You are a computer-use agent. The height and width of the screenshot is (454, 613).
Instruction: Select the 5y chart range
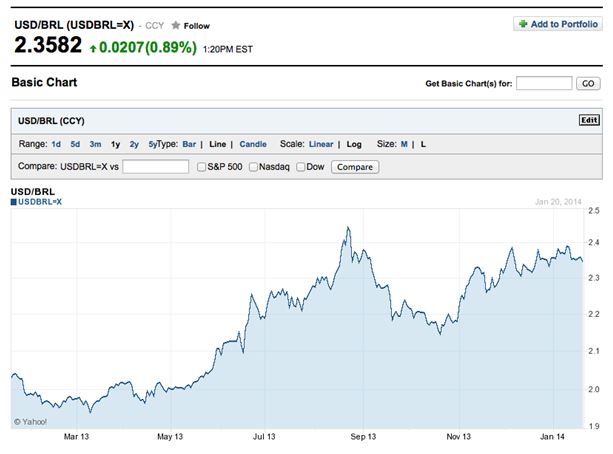click(152, 144)
